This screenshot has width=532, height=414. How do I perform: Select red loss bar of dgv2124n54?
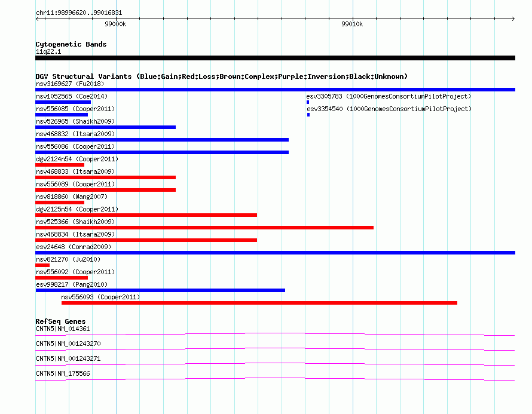tap(60, 165)
